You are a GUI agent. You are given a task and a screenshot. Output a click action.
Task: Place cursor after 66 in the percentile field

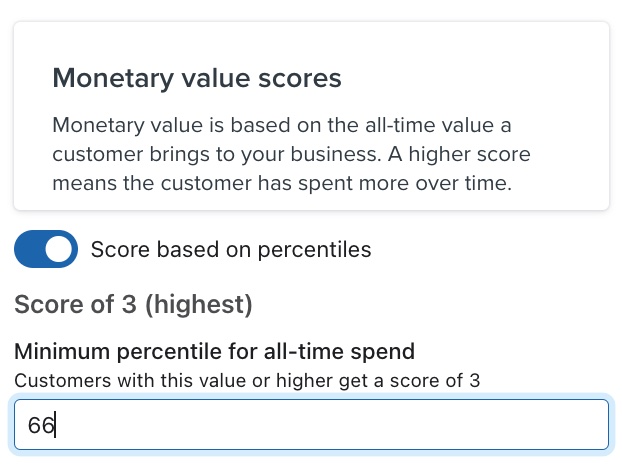click(56, 425)
